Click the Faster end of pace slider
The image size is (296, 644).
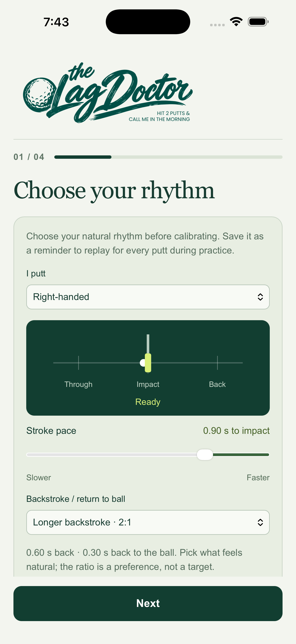(258, 478)
